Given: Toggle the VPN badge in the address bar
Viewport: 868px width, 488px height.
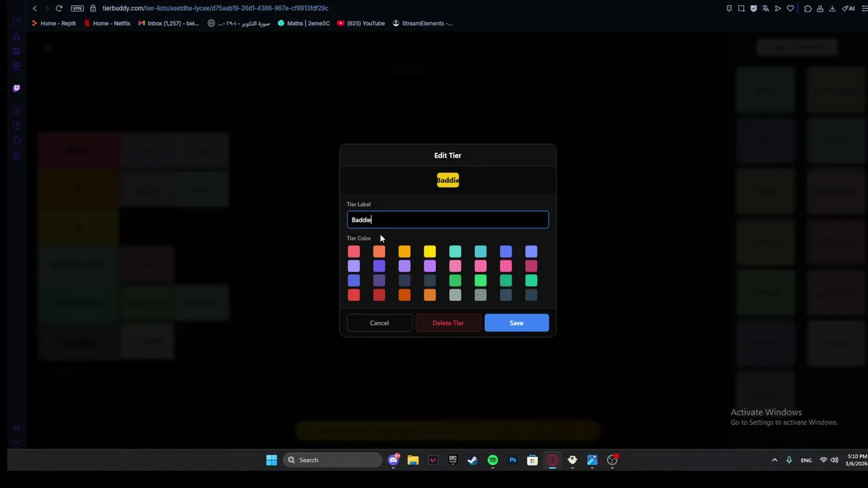Looking at the screenshot, I should [x=77, y=8].
